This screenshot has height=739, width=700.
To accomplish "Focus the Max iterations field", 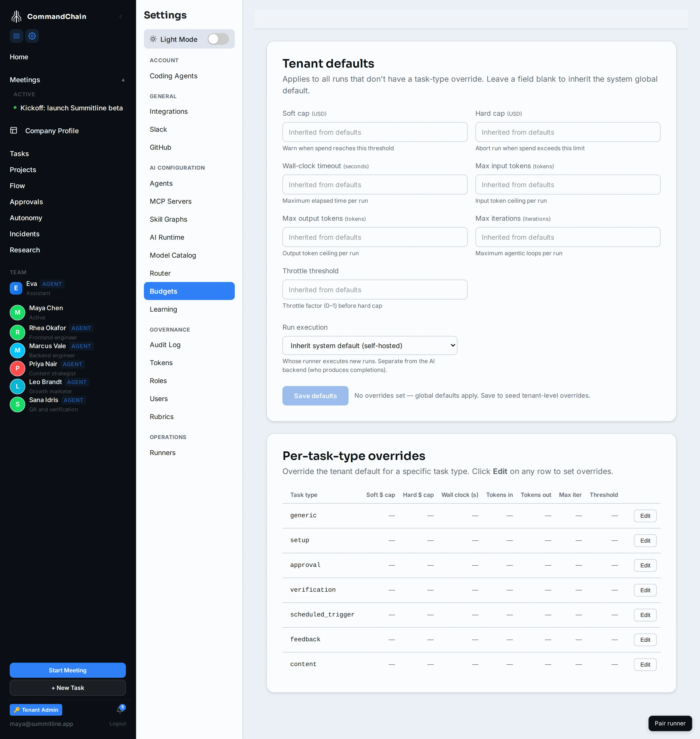I will [568, 237].
